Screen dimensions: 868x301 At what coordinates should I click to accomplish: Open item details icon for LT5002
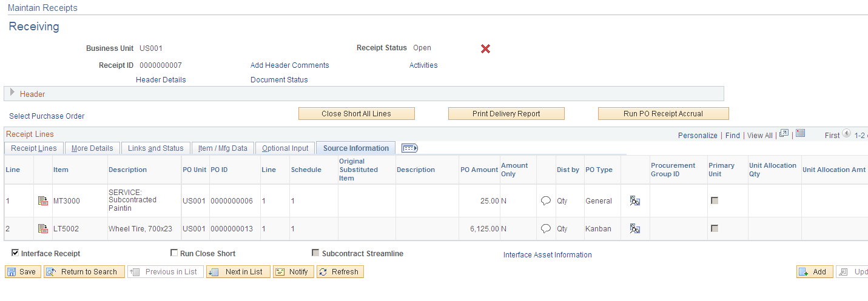coord(43,229)
